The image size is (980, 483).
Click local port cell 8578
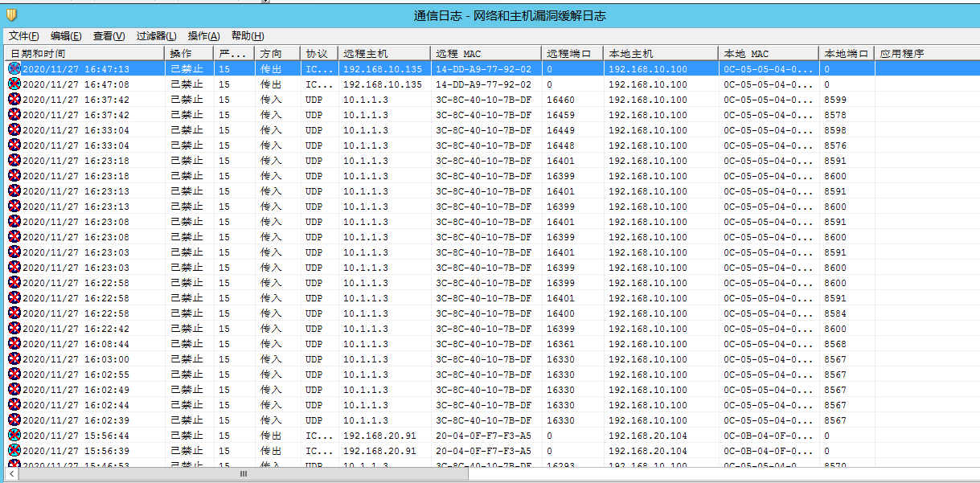pyautogui.click(x=834, y=115)
